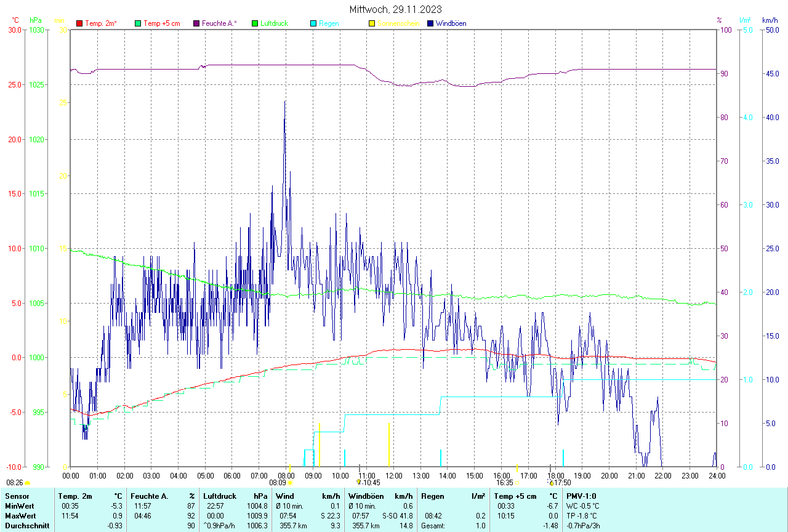
Task: Click the '^0.9hPa/h' pressure change value
Action: [220, 526]
